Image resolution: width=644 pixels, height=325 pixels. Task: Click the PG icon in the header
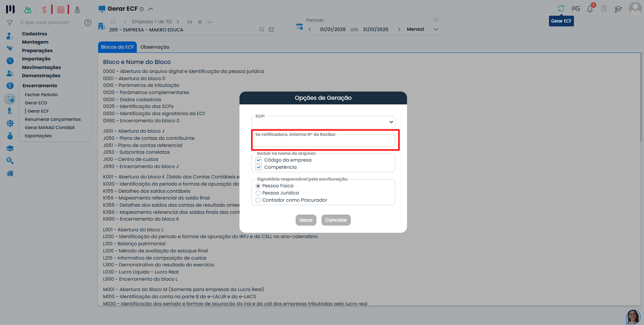tap(576, 8)
